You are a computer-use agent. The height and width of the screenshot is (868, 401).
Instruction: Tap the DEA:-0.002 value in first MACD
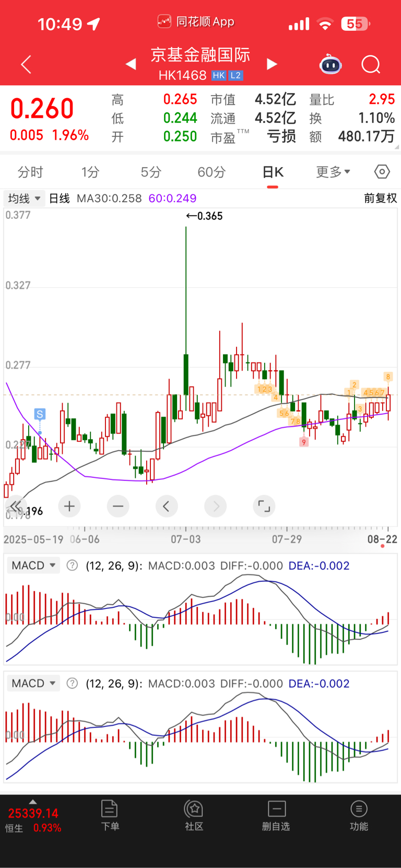coord(319,566)
